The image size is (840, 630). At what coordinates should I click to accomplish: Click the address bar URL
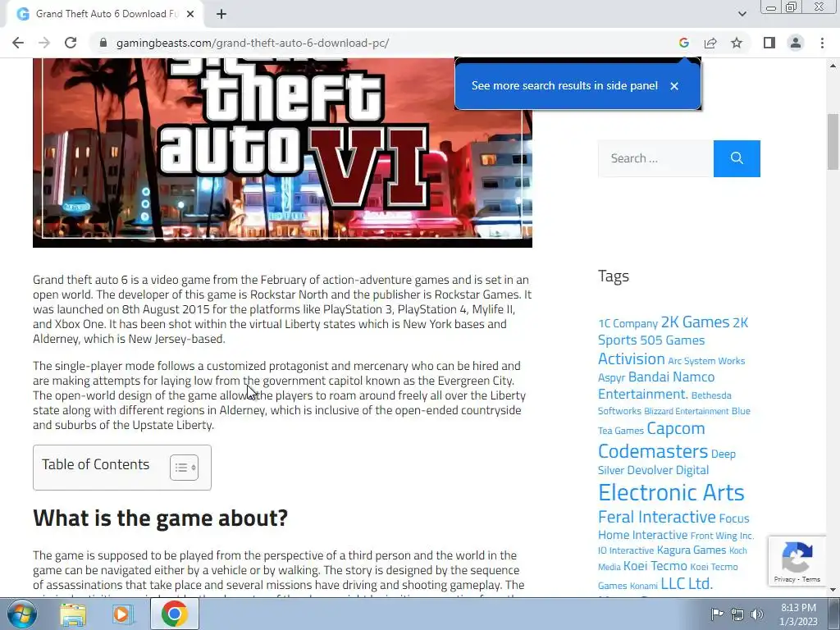click(x=253, y=43)
